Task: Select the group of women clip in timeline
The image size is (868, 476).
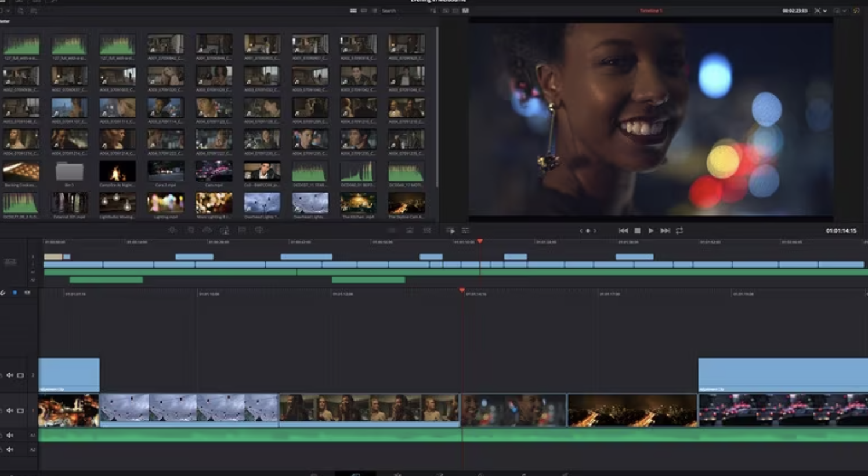Action: [369, 411]
